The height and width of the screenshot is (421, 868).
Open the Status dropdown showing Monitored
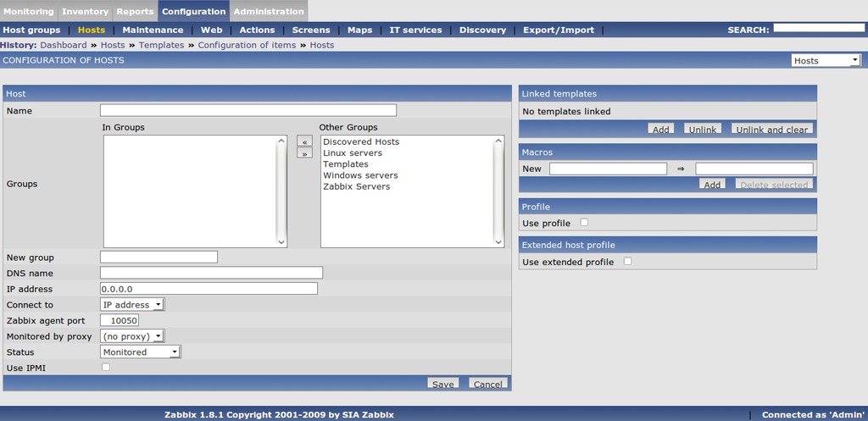click(x=141, y=352)
